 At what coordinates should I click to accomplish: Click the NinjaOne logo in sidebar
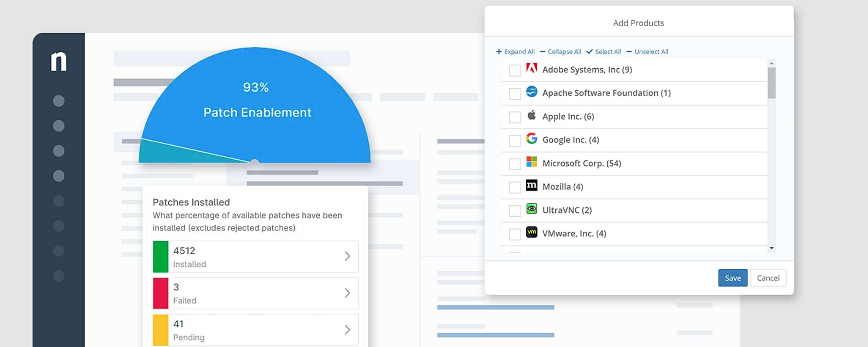59,61
